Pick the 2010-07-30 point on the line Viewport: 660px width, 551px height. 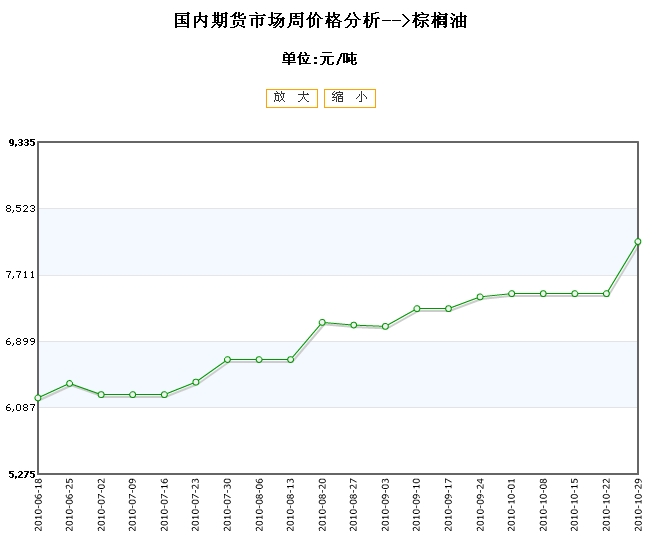point(227,359)
